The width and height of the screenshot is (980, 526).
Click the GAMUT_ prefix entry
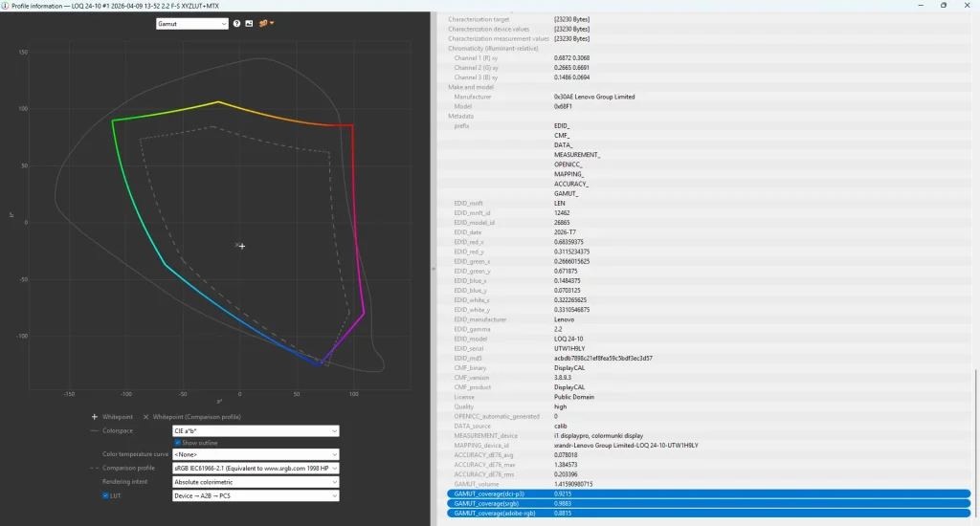coord(567,193)
